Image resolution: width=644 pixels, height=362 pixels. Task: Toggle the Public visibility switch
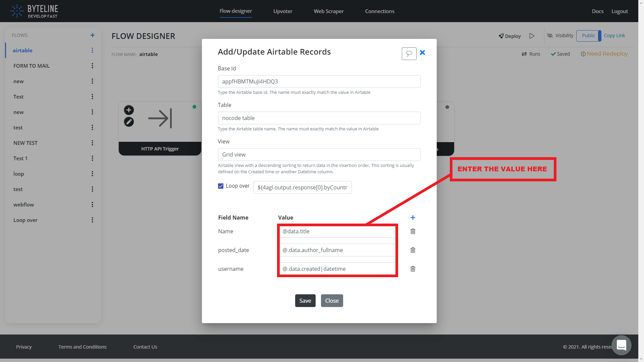coord(589,36)
